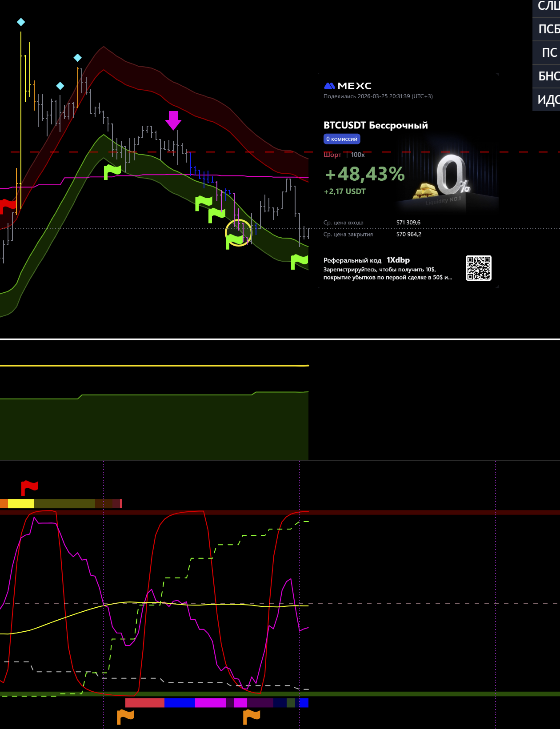Click the referral code 1Xdbp text
The image size is (560, 729).
[x=398, y=260]
